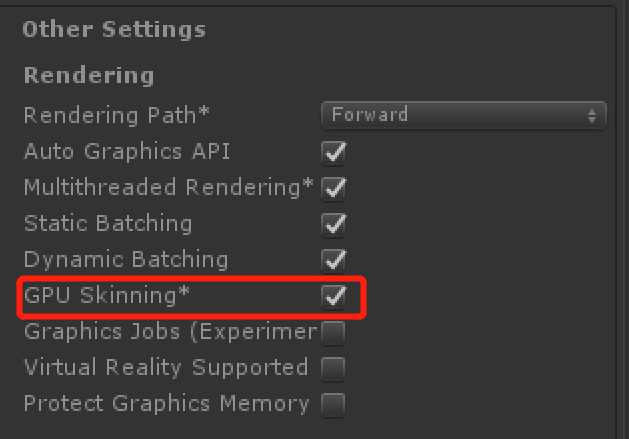Disable the Multithreaded Rendering checkbox
Viewport: 629px width, 439px height.
[x=334, y=188]
